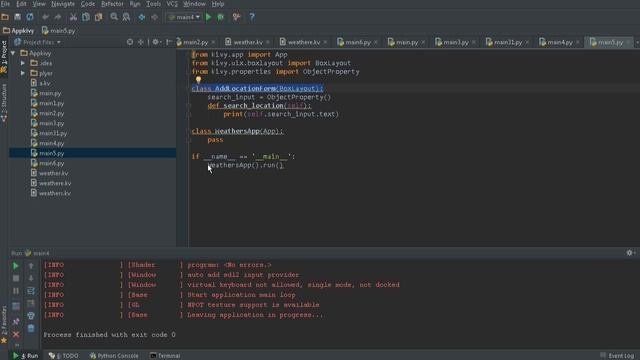This screenshot has height=360, width=640.
Task: Click the Undo arrow in the toolbar
Action: [45, 17]
